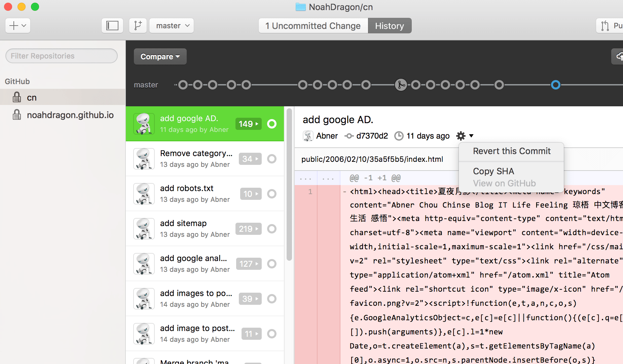Select the 'Remove category...' commit
This screenshot has height=364, width=623.
(205, 159)
